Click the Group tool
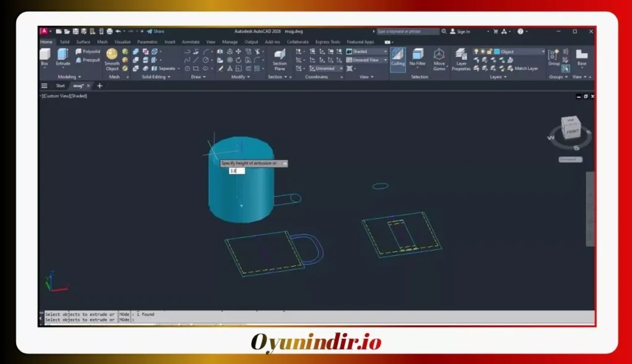Viewport: 632px width, 364px height. pyautogui.click(x=554, y=57)
